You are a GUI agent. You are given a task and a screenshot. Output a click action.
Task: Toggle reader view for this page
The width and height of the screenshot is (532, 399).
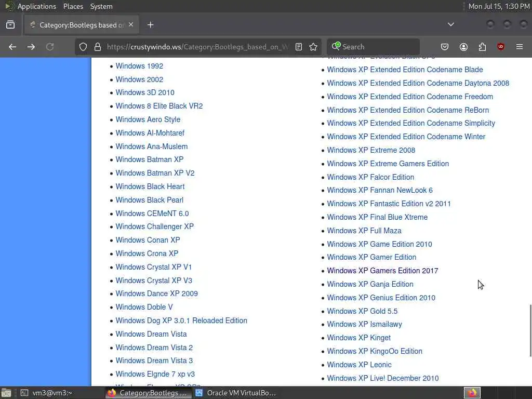pos(299,47)
